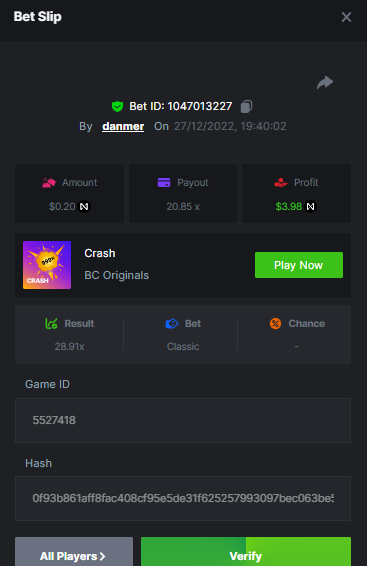367x566 pixels.
Task: Click the Verify button
Action: [246, 552]
